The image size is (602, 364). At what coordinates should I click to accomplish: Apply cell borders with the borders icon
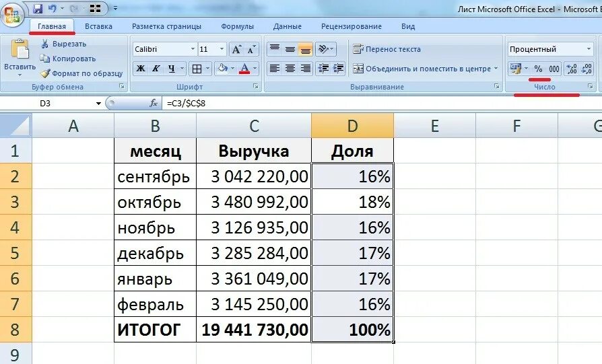click(x=197, y=69)
